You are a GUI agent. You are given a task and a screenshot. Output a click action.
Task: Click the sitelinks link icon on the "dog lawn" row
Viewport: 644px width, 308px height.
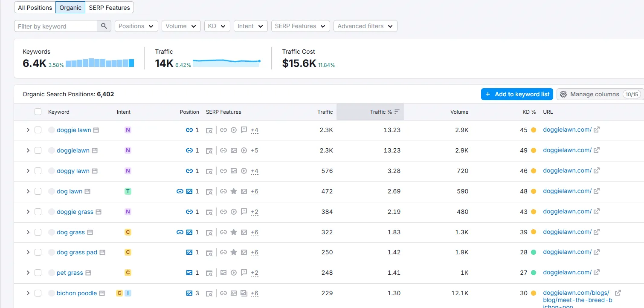pos(180,191)
